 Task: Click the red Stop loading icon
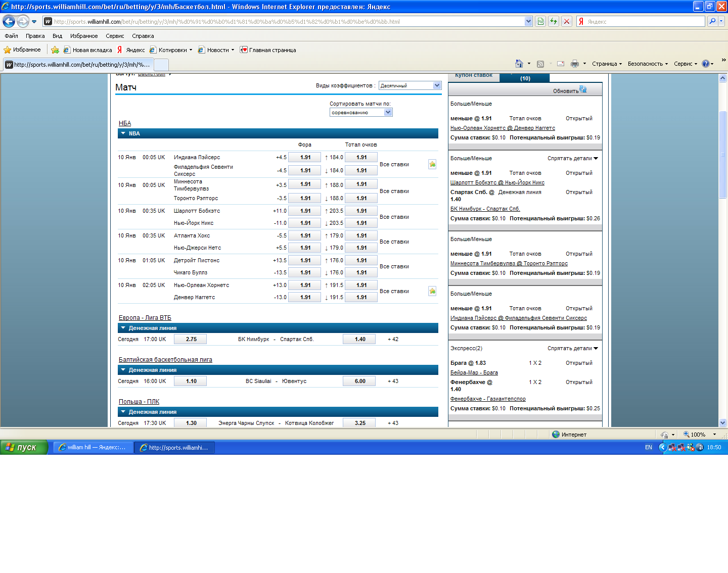coord(567,21)
